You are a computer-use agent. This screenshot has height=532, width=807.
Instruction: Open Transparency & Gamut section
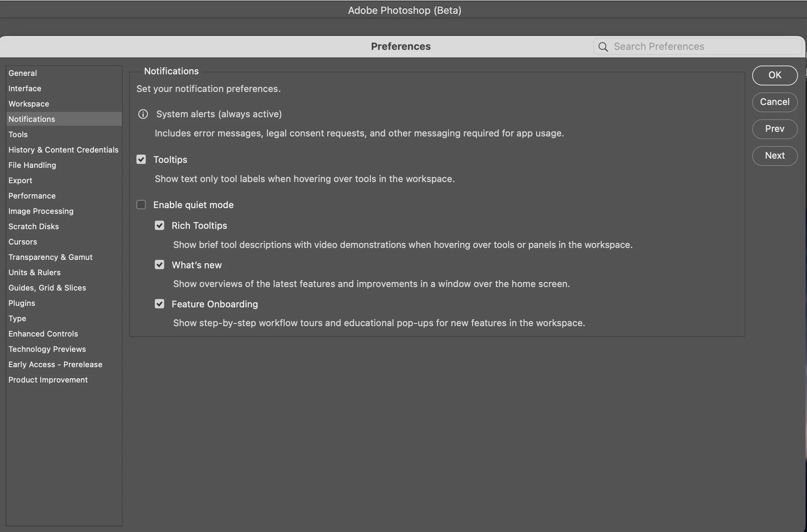(x=64, y=257)
